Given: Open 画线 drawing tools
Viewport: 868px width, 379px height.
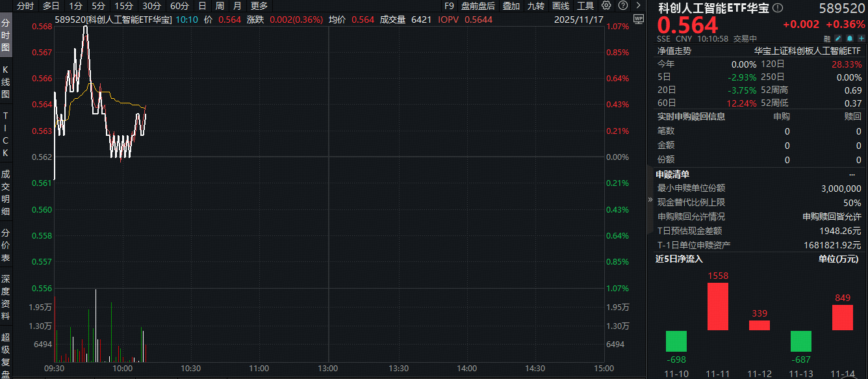Looking at the screenshot, I should [x=561, y=6].
